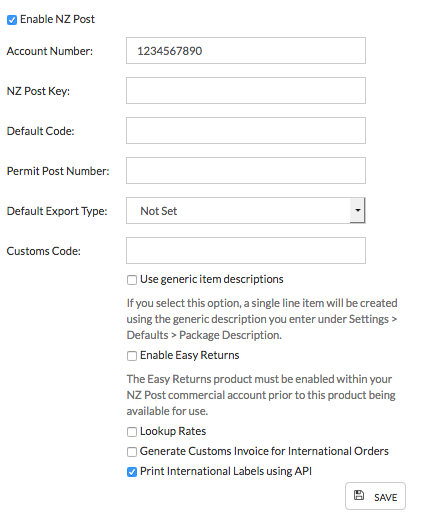Focus the Account Number field with 1234567890

point(246,51)
